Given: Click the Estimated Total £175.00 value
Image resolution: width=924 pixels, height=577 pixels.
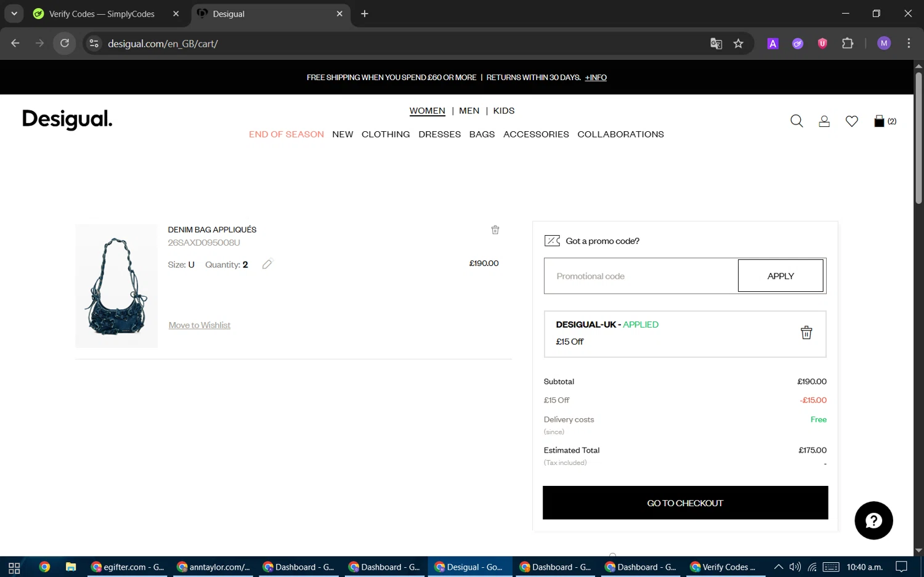Looking at the screenshot, I should click(x=813, y=450).
